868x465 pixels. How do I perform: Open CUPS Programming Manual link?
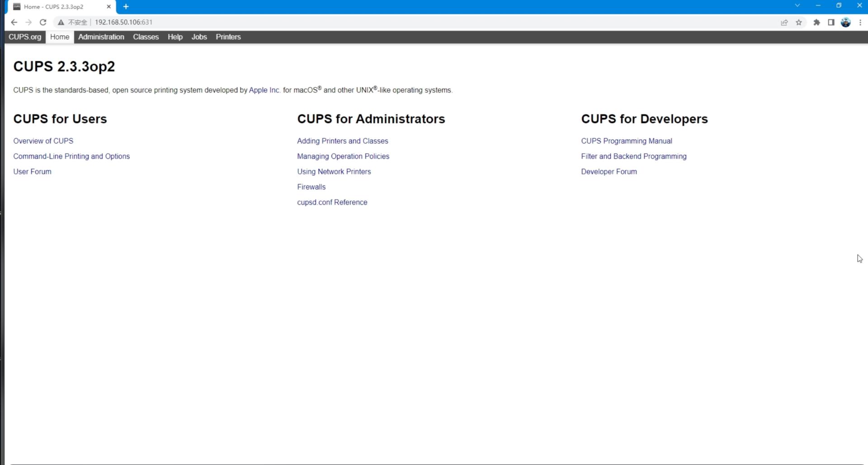pyautogui.click(x=626, y=141)
